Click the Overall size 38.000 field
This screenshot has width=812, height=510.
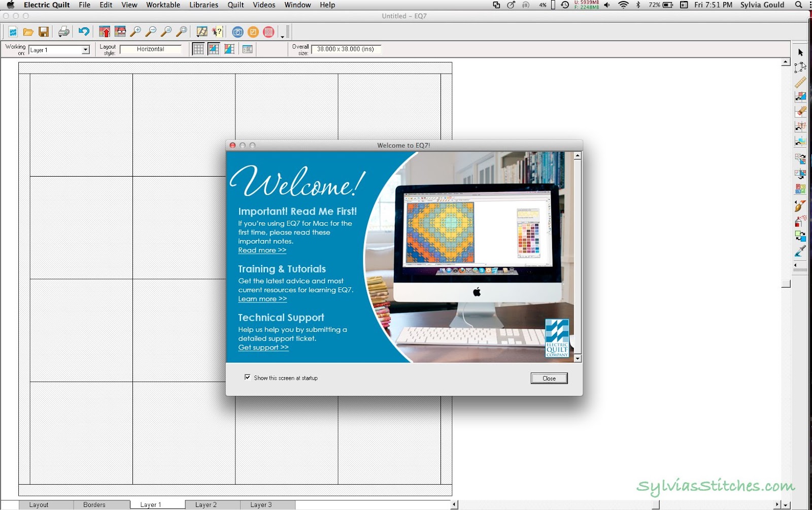[x=346, y=49]
